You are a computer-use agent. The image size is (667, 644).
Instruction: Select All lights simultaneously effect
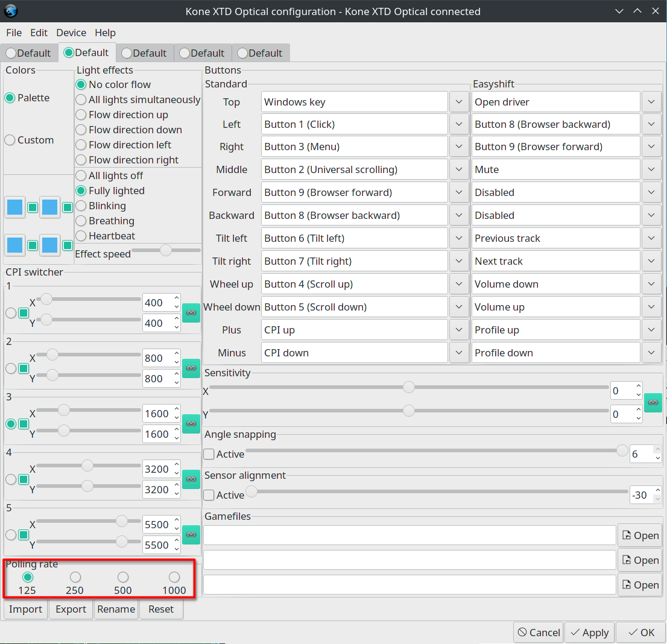coord(81,99)
